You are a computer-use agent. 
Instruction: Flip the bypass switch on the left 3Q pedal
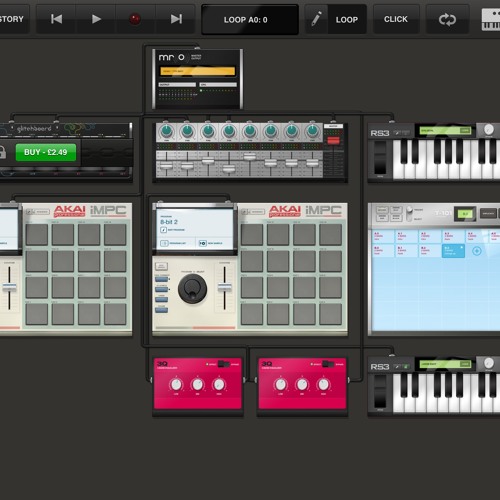click(x=224, y=364)
